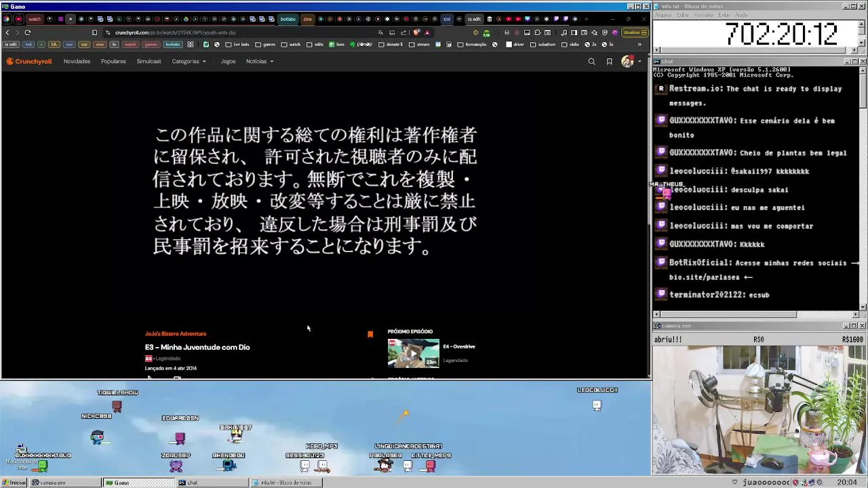Open Simulcast in Crunchyroll menu
This screenshot has width=868, height=488.
(149, 62)
